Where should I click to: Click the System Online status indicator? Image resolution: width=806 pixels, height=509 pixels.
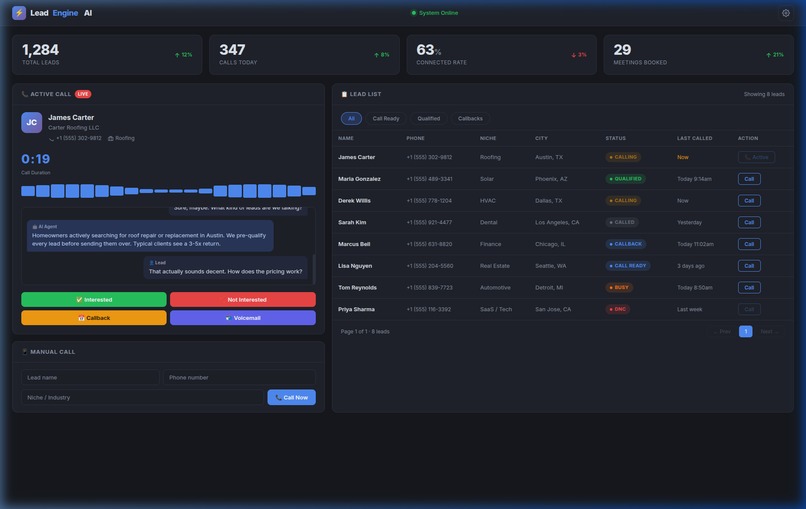coord(435,13)
